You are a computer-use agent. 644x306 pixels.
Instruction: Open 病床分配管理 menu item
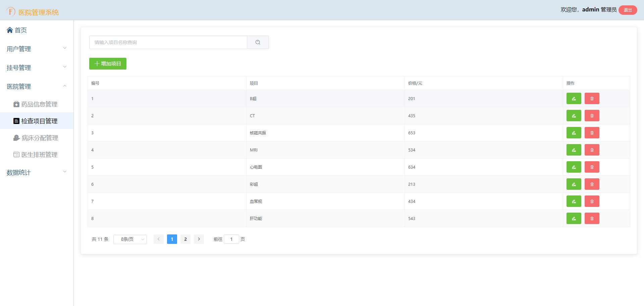coord(37,138)
